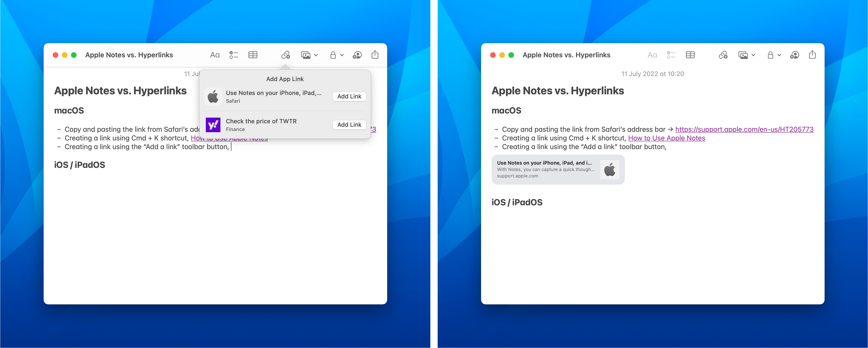Click checklist icon in right window toolbar

click(671, 55)
